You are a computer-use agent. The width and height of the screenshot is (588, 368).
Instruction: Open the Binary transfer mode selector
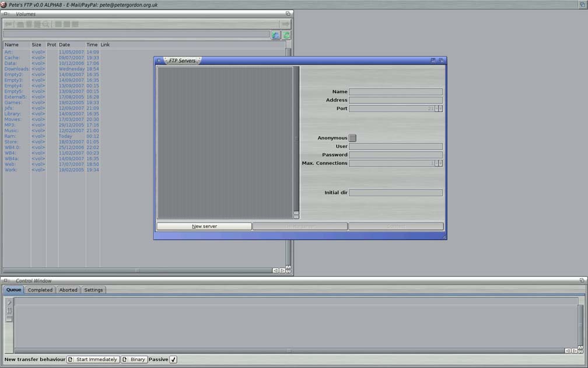click(134, 359)
